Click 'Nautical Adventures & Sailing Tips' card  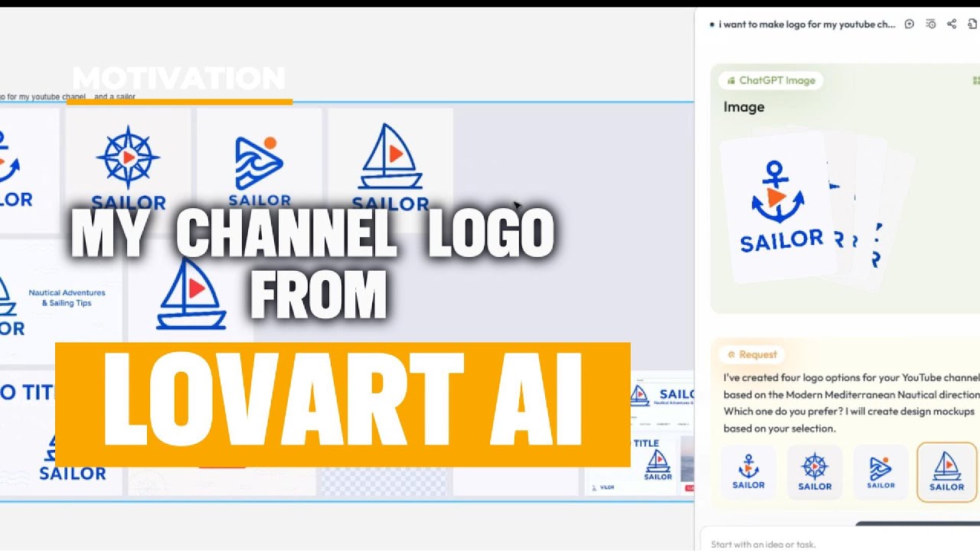pyautogui.click(x=61, y=301)
